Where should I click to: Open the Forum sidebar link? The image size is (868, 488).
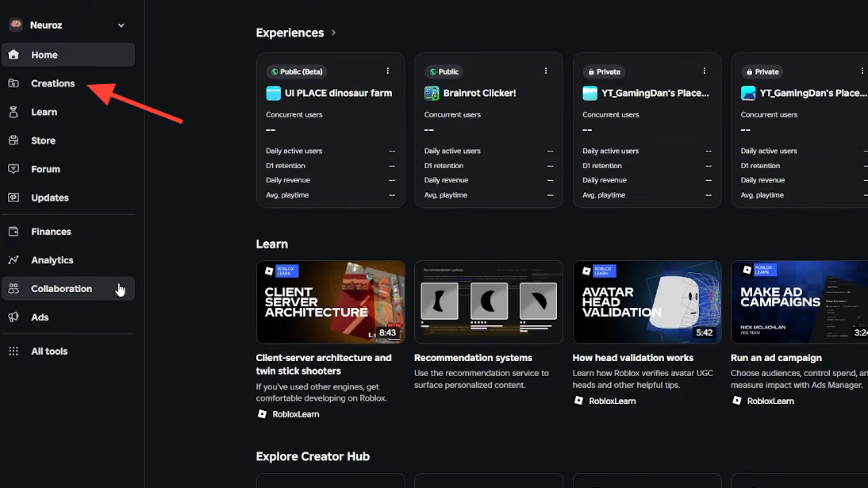[x=68, y=169]
